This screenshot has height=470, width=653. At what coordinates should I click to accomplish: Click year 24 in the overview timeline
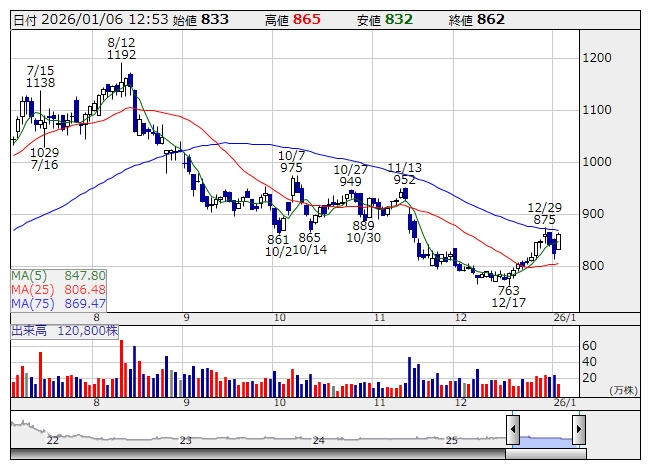pos(318,440)
